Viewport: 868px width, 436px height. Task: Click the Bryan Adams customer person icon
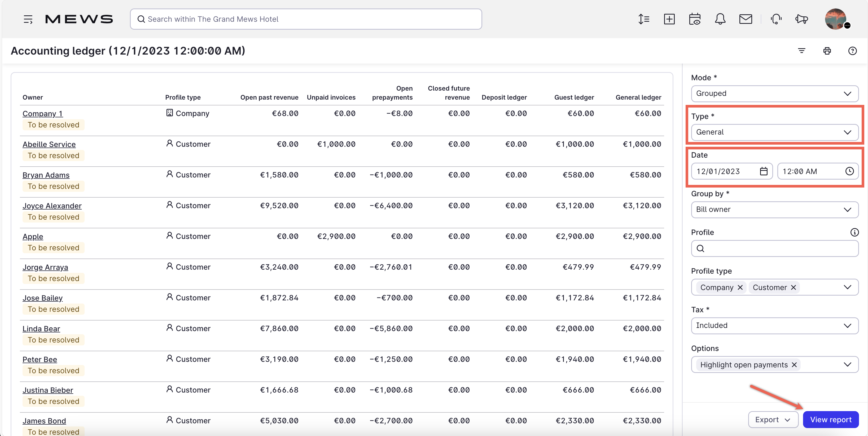169,174
